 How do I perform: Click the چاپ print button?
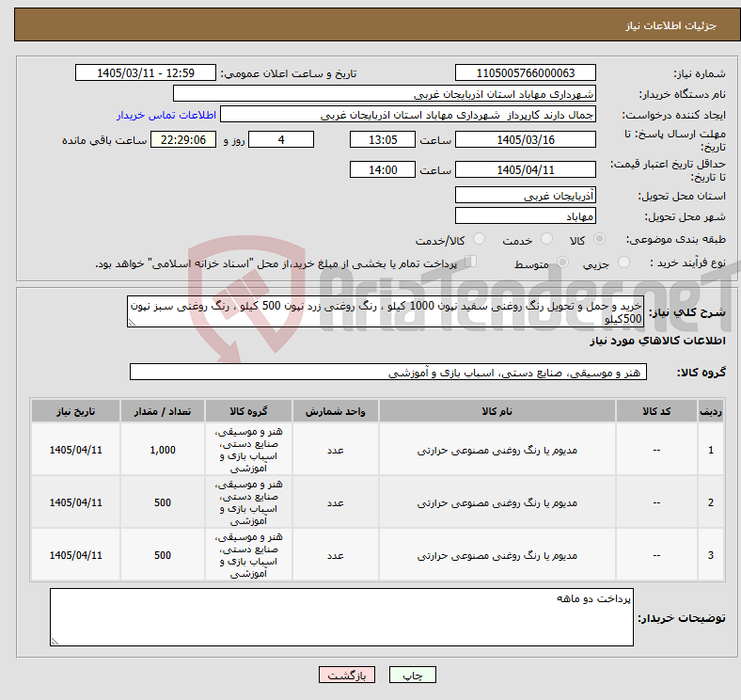[x=412, y=675]
